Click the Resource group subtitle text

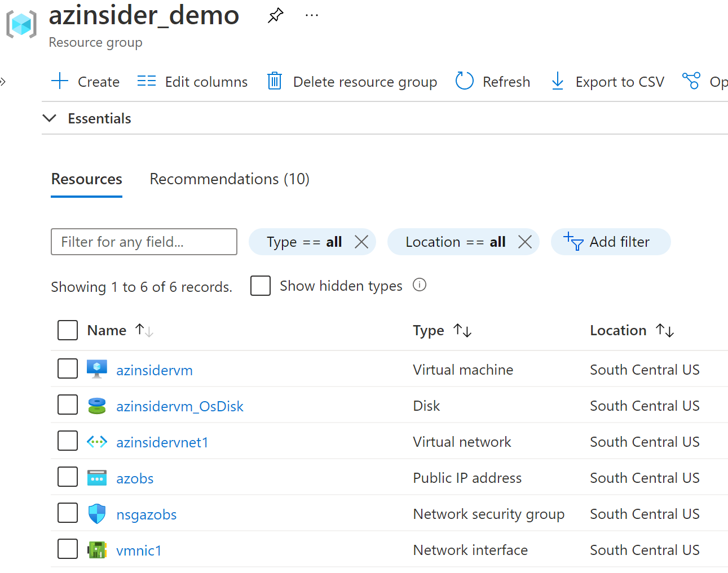point(95,42)
